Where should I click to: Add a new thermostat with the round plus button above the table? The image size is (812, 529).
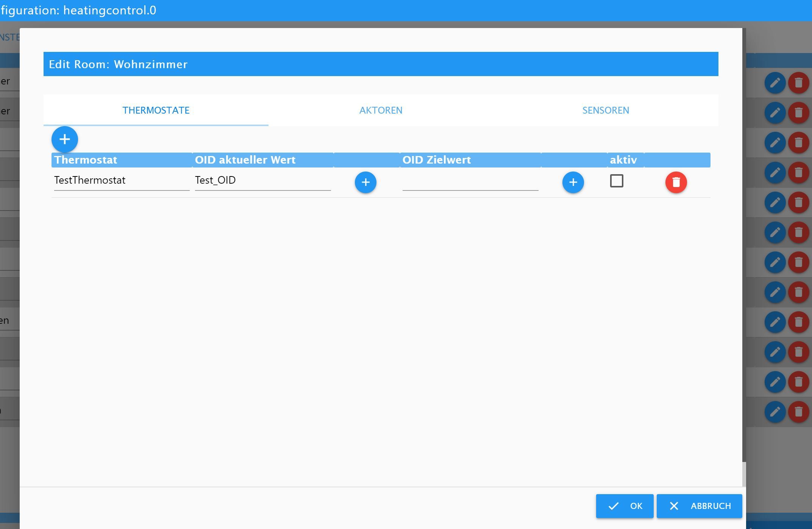[65, 139]
